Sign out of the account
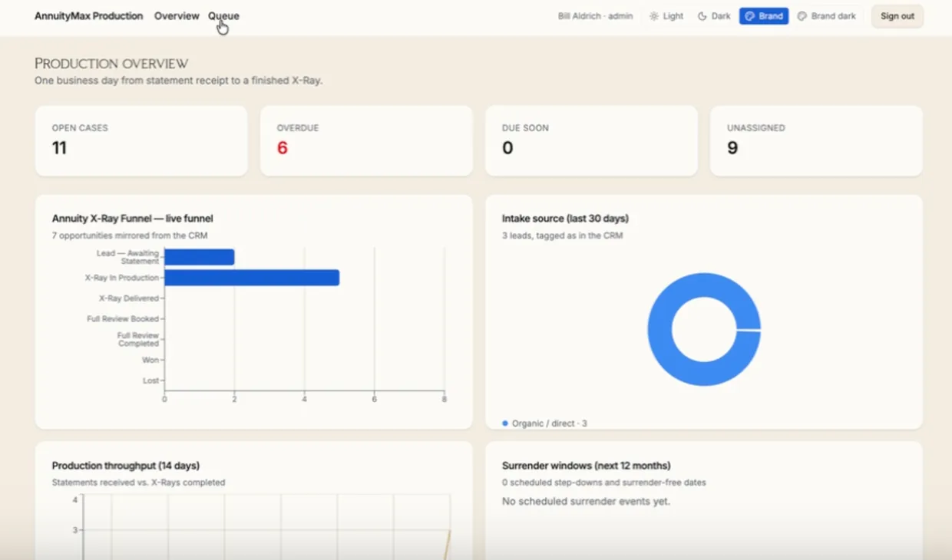The image size is (952, 560). click(x=897, y=16)
